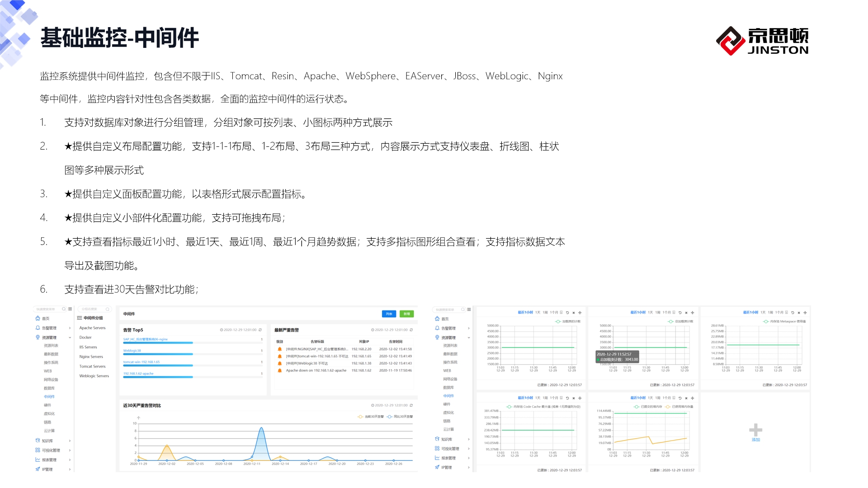Toggle the 同比30天告警 legend series
The width and height of the screenshot is (868, 488).
400,417
